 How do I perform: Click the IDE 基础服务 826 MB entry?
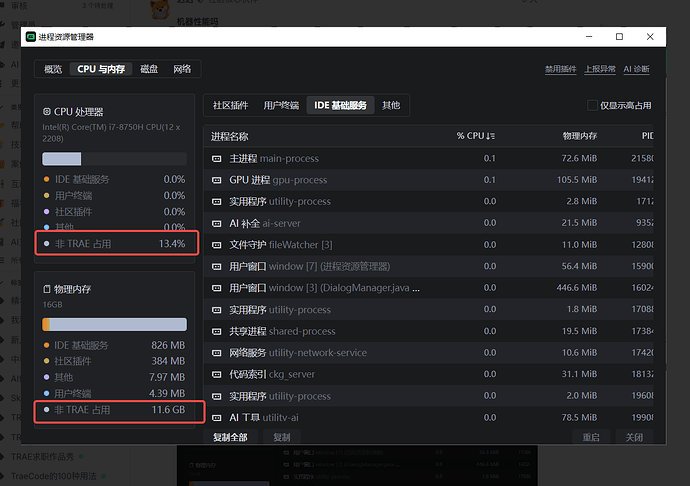115,345
